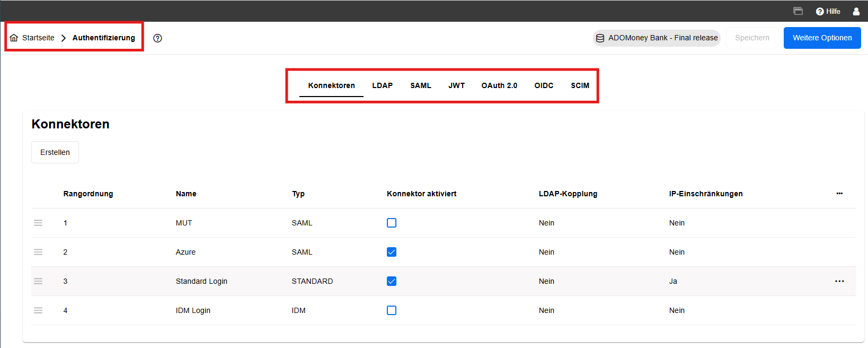
Task: Click the SAML type cell in Azure row
Action: (302, 252)
